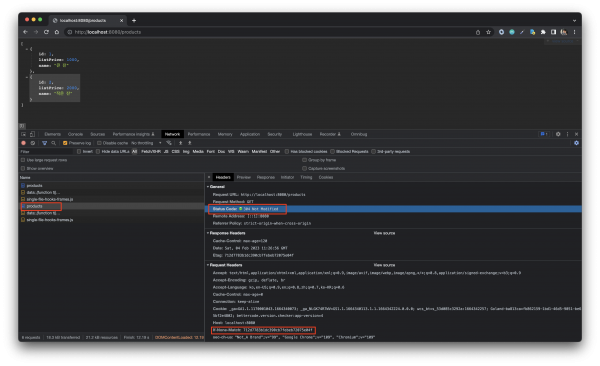Export HAR file download arrow

coord(189,143)
